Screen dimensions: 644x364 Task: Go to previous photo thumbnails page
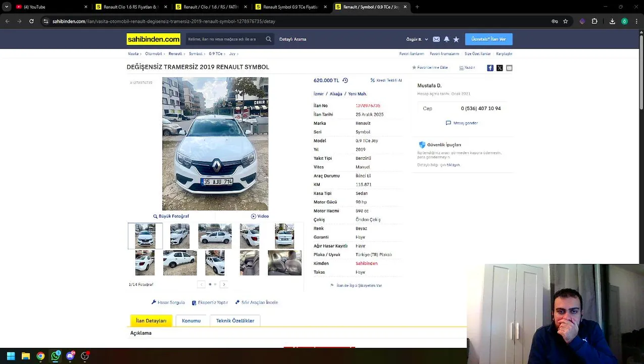(x=201, y=285)
